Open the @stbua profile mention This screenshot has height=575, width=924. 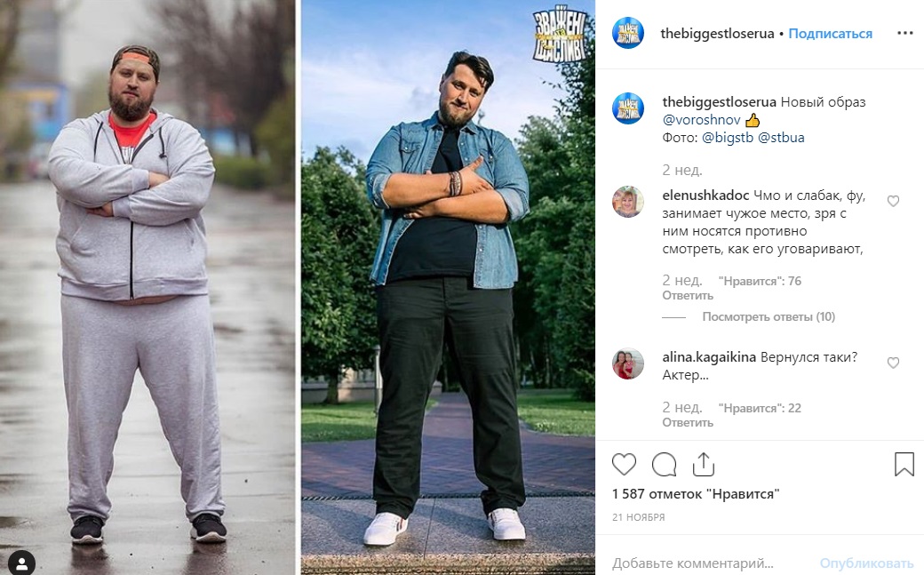[x=781, y=138]
